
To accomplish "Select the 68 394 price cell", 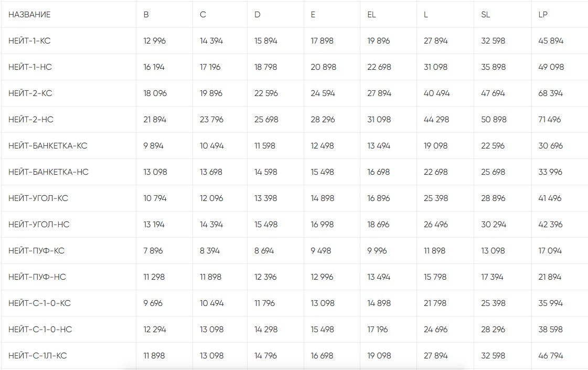I will tap(550, 93).
